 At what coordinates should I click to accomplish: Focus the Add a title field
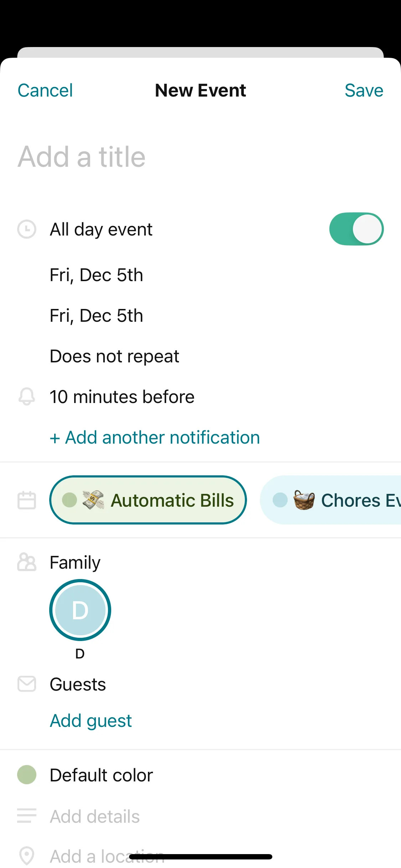(x=143, y=157)
